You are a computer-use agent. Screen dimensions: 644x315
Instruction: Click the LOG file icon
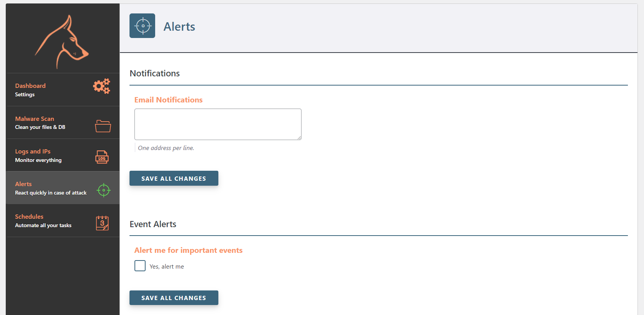point(102,157)
